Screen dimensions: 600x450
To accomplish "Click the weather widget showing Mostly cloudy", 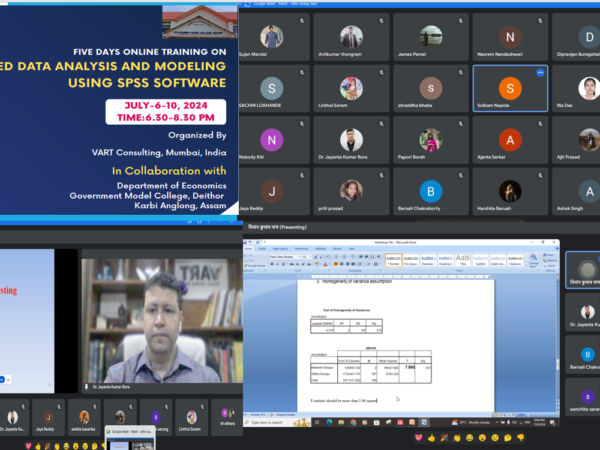I will (x=470, y=422).
